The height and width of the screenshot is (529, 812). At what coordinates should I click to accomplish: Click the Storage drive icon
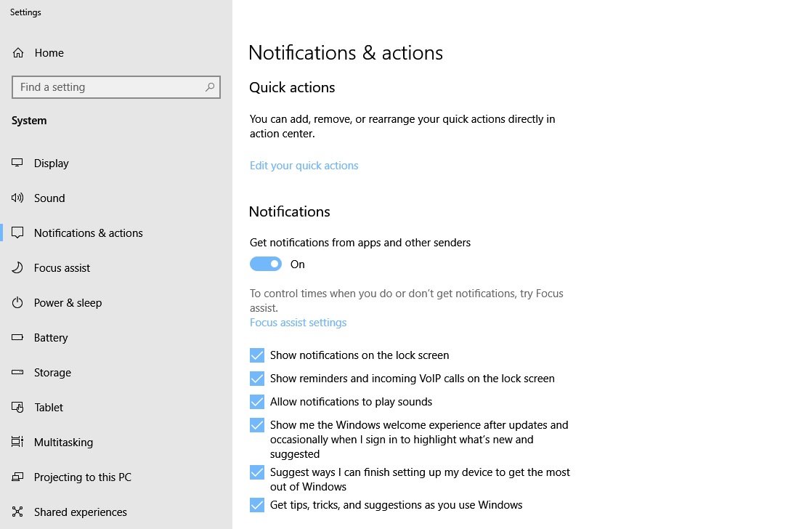[18, 372]
